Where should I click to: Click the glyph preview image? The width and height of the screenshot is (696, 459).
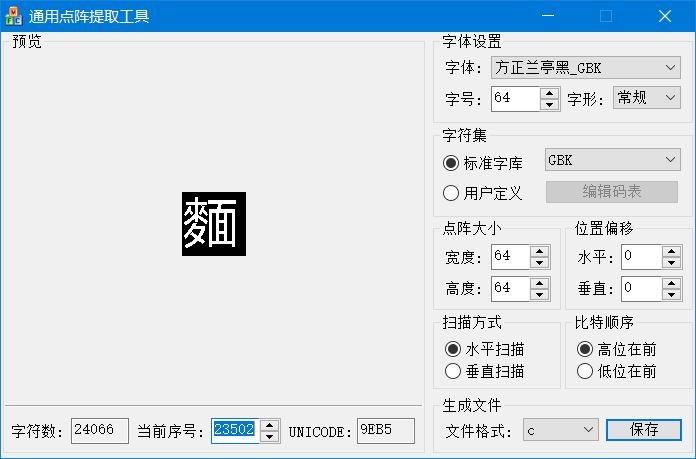[214, 224]
